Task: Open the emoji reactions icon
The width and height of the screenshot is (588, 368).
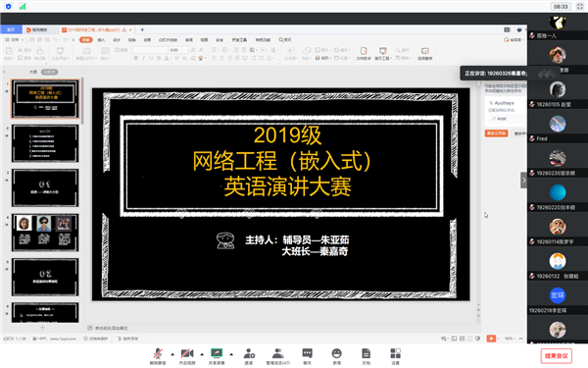Action: pos(337,353)
